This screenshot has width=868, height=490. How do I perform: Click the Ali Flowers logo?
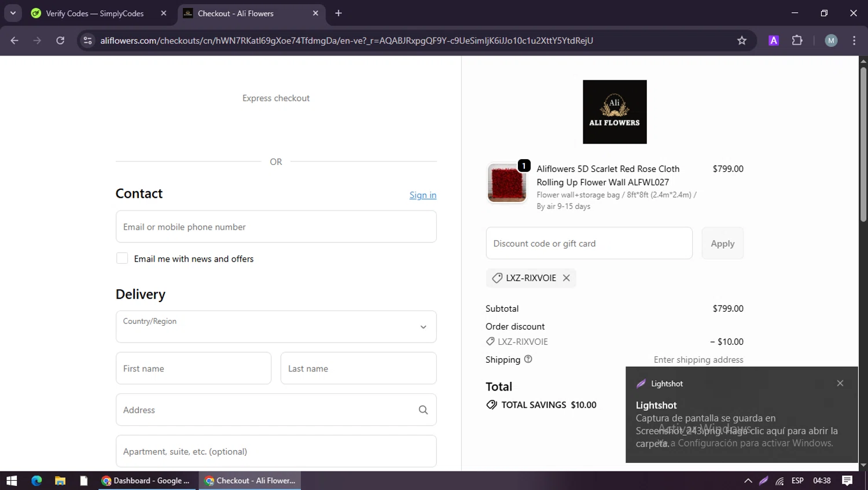pyautogui.click(x=615, y=112)
